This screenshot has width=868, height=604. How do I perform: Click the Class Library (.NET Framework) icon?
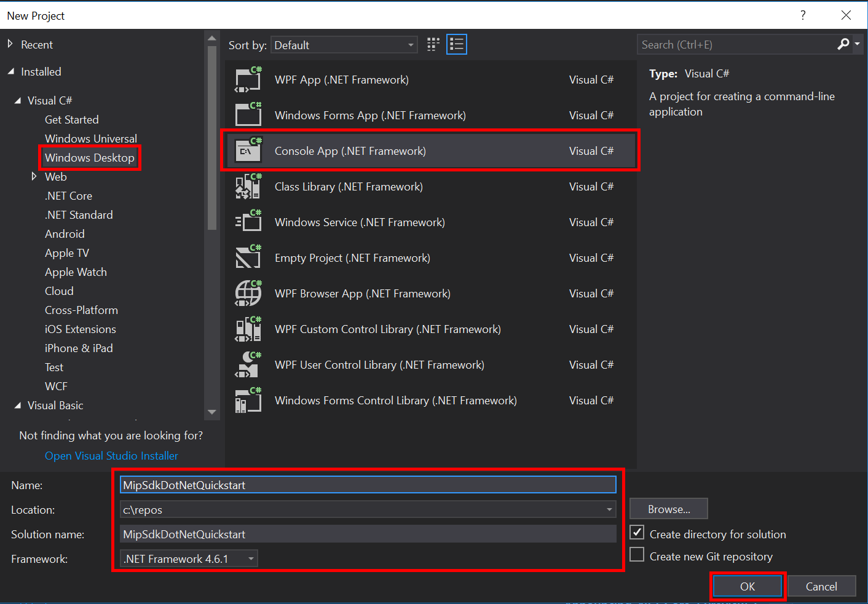248,186
